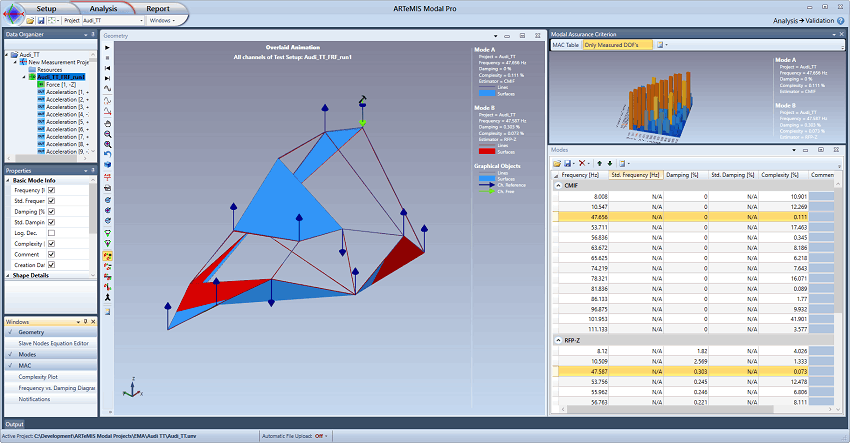Select the pan hand tool
Image resolution: width=850 pixels, height=443 pixels.
pyautogui.click(x=107, y=123)
